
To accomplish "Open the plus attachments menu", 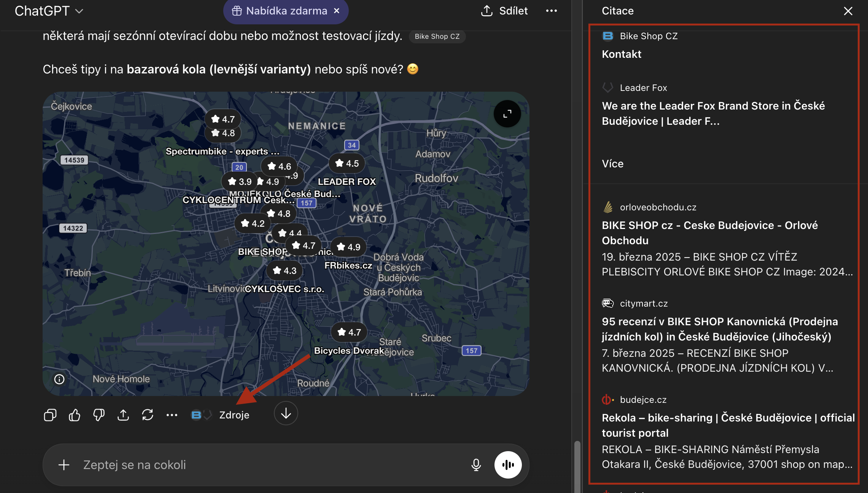I will 64,465.
